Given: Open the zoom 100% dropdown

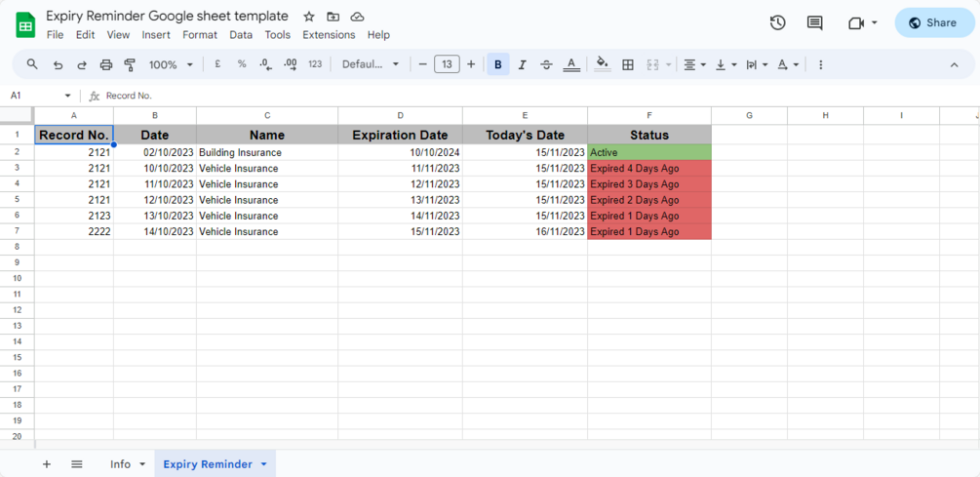Looking at the screenshot, I should click(x=171, y=64).
